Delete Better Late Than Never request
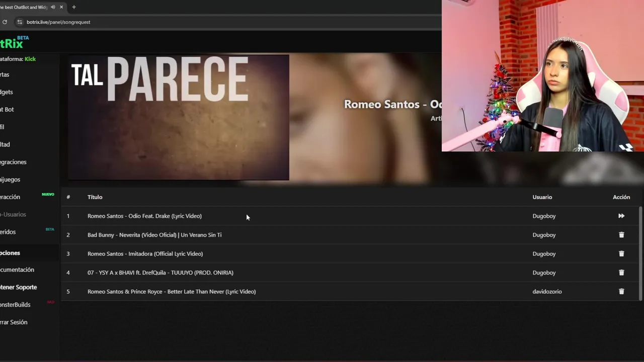This screenshot has width=644, height=362. [621, 292]
